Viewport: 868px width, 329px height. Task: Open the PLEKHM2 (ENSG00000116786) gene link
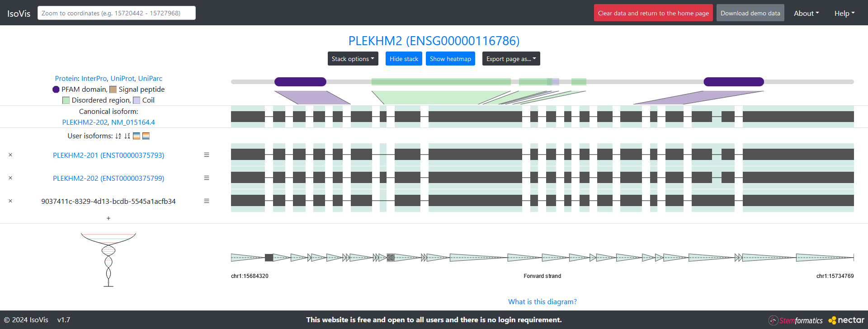tap(434, 41)
